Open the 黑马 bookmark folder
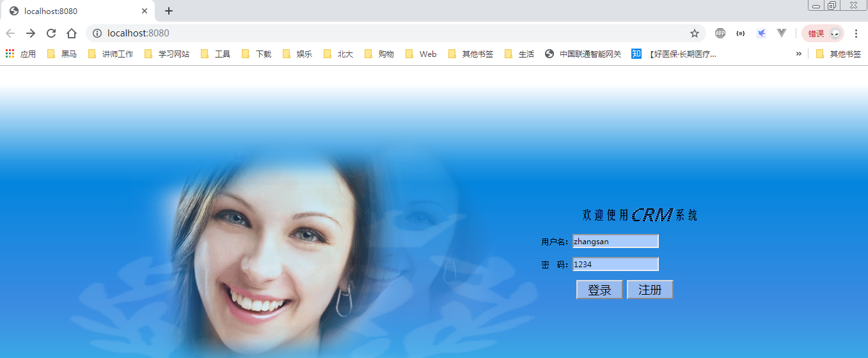Image resolution: width=868 pixels, height=358 pixels. click(61, 54)
